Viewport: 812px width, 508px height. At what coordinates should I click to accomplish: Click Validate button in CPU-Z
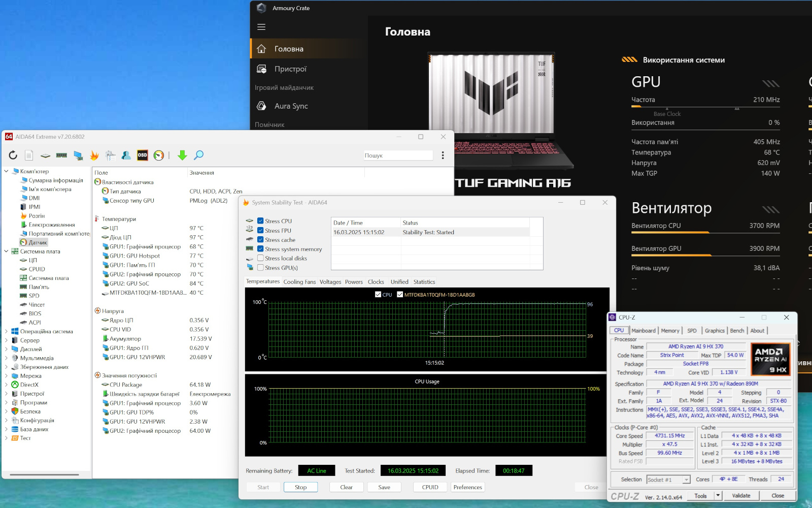point(741,496)
